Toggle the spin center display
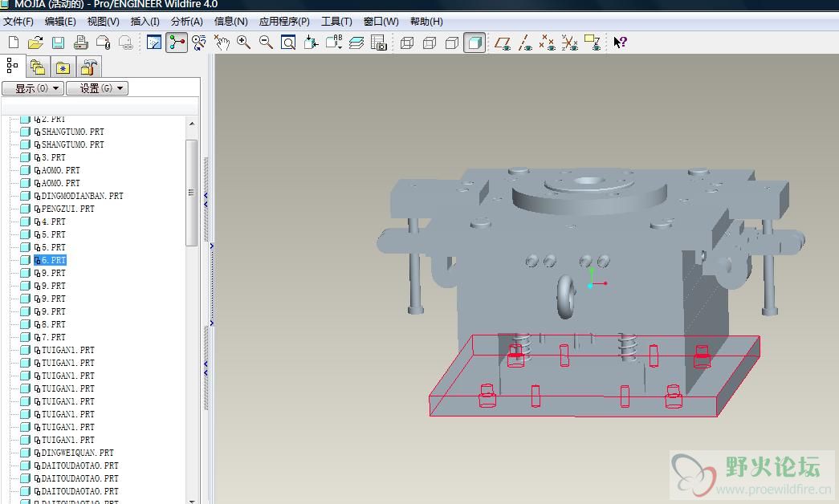The height and width of the screenshot is (504, 839). click(177, 43)
